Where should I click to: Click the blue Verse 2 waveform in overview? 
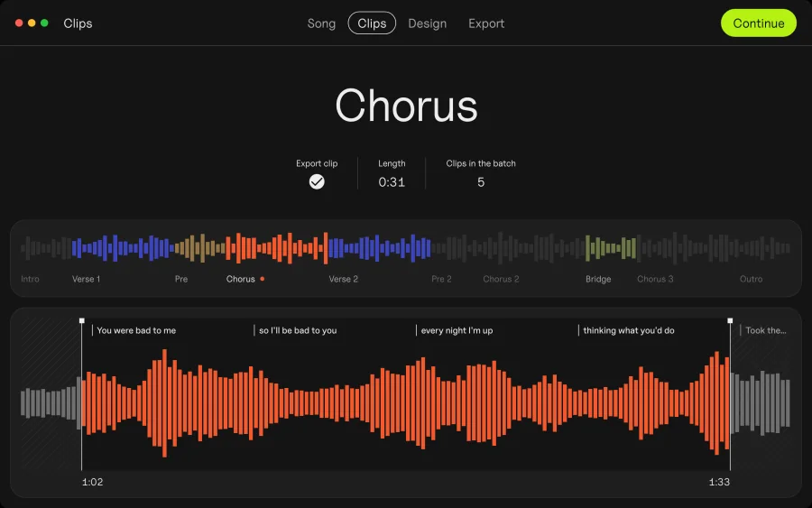380,248
